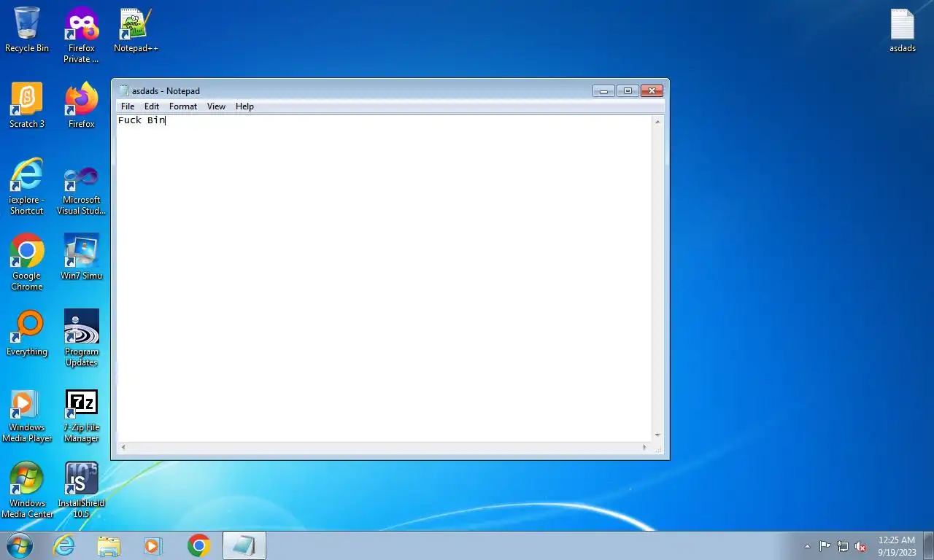
Task: Open Windows Explorer from the taskbar
Action: (x=109, y=545)
